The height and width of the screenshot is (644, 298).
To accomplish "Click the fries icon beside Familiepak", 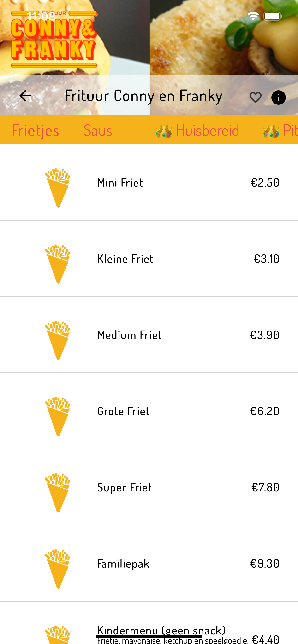I will tap(57, 569).
